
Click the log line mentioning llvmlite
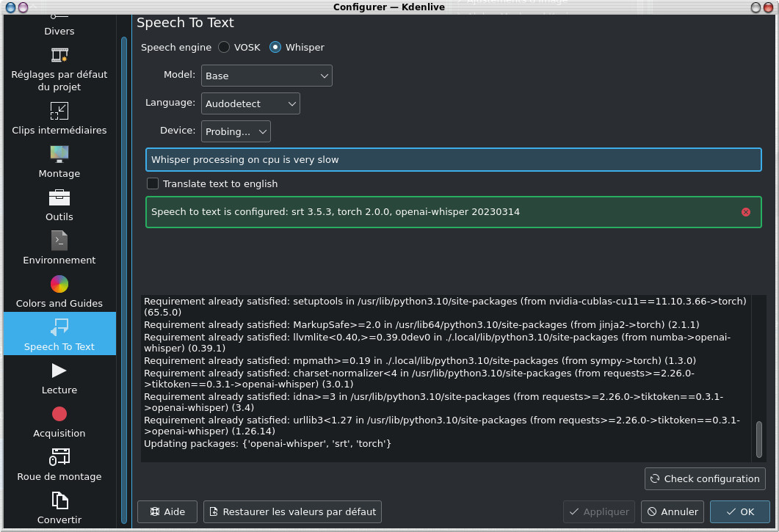(x=437, y=343)
